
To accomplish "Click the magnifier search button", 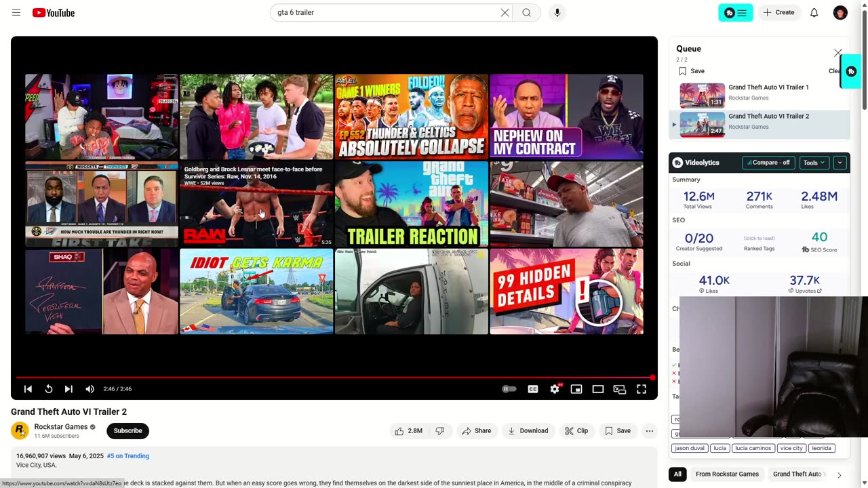I will 527,13.
